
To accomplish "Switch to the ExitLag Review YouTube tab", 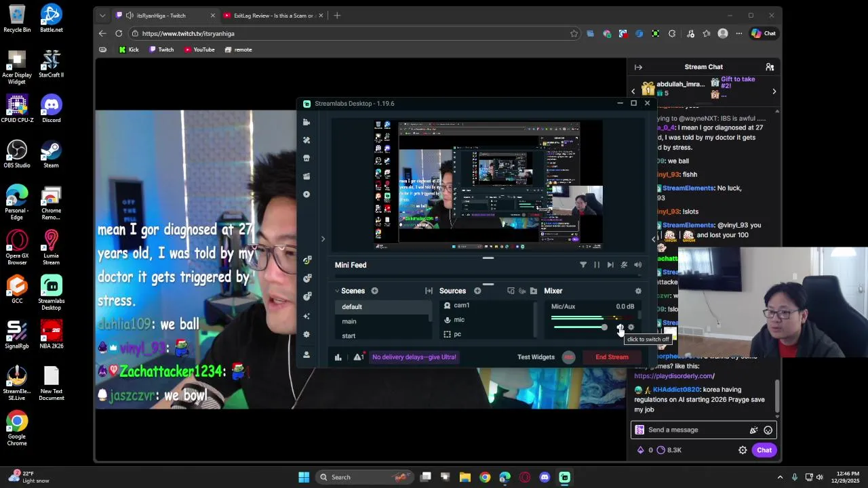I will point(273,16).
